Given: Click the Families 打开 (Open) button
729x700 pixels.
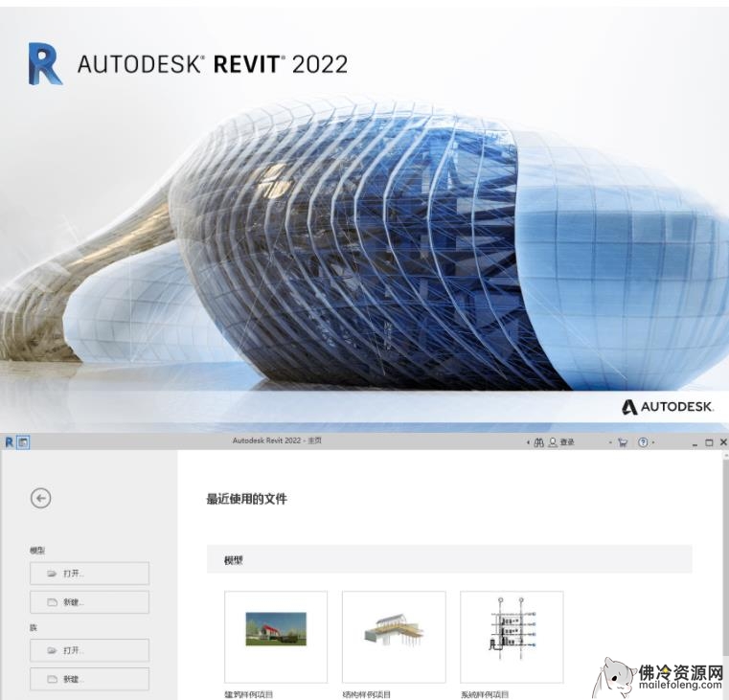Looking at the screenshot, I should 89,650.
